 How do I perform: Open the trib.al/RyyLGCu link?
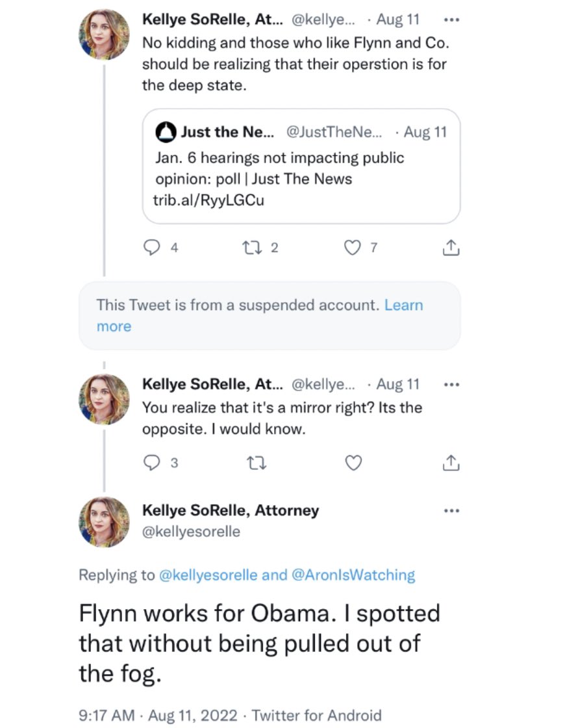208,200
